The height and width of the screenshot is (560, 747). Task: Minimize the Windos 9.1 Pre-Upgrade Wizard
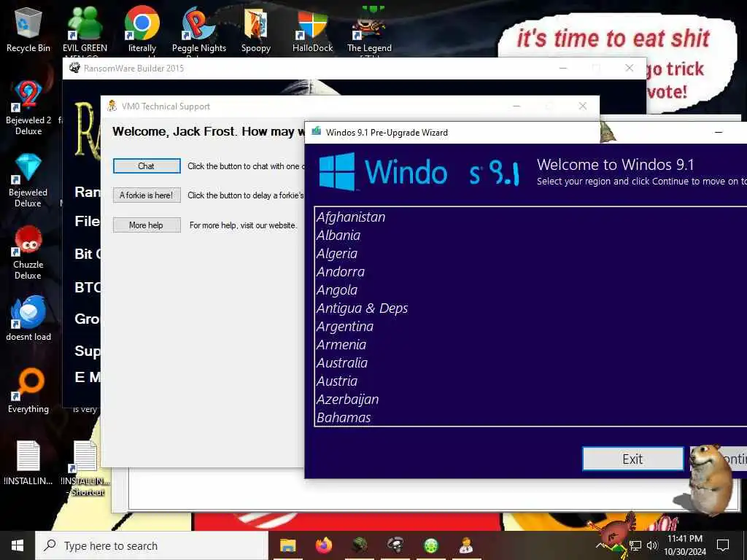(719, 133)
